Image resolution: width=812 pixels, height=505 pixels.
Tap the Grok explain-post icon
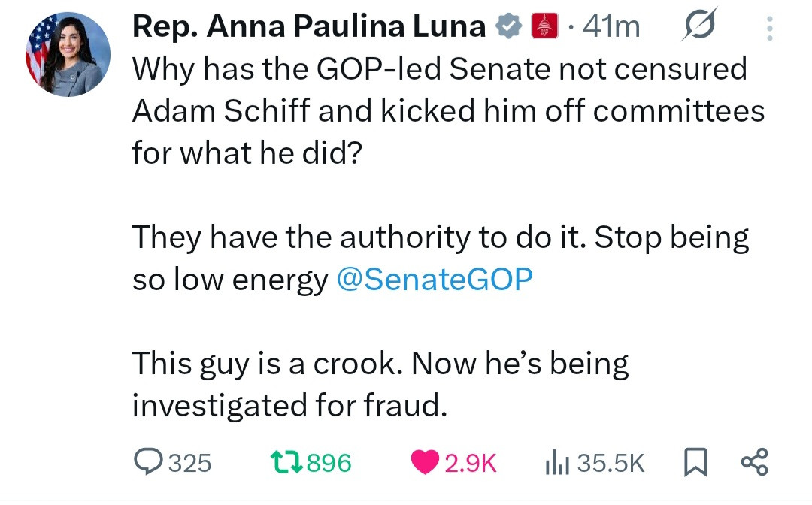coord(700,26)
